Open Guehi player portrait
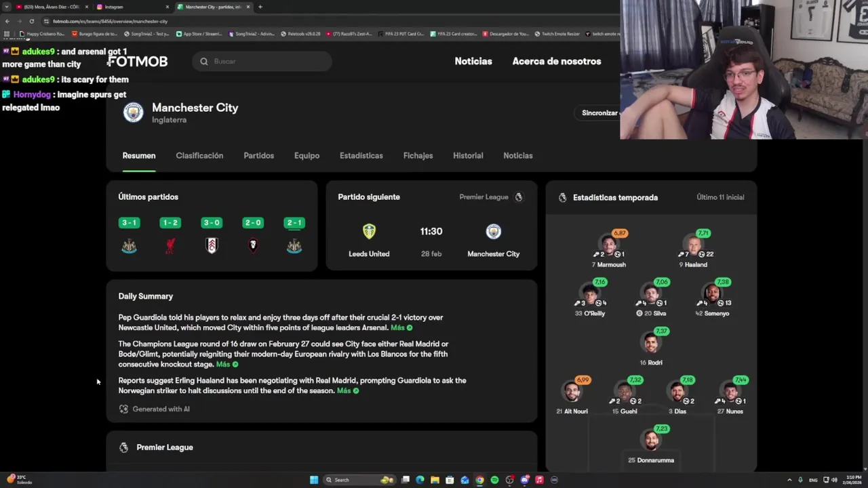 (x=624, y=390)
